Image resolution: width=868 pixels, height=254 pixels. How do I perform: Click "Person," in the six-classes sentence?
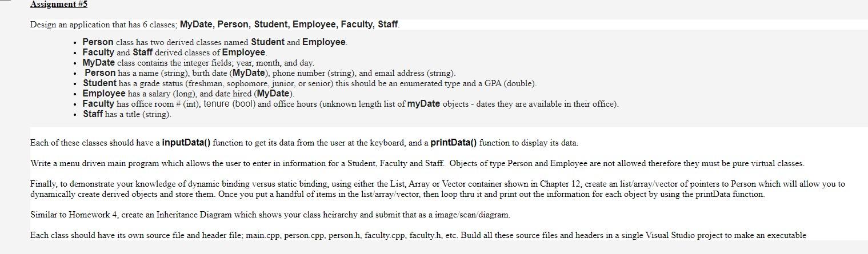(233, 24)
